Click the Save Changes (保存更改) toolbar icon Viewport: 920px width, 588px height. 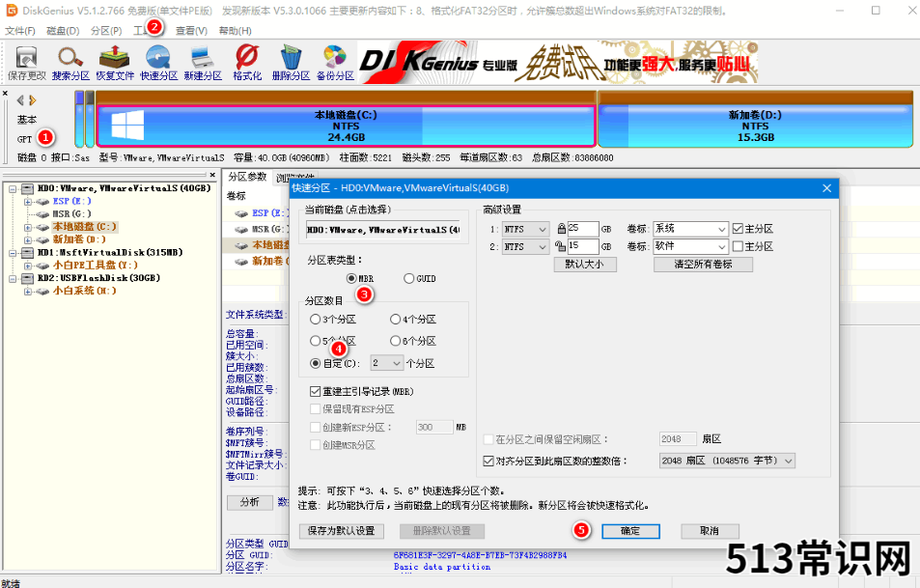pos(26,63)
